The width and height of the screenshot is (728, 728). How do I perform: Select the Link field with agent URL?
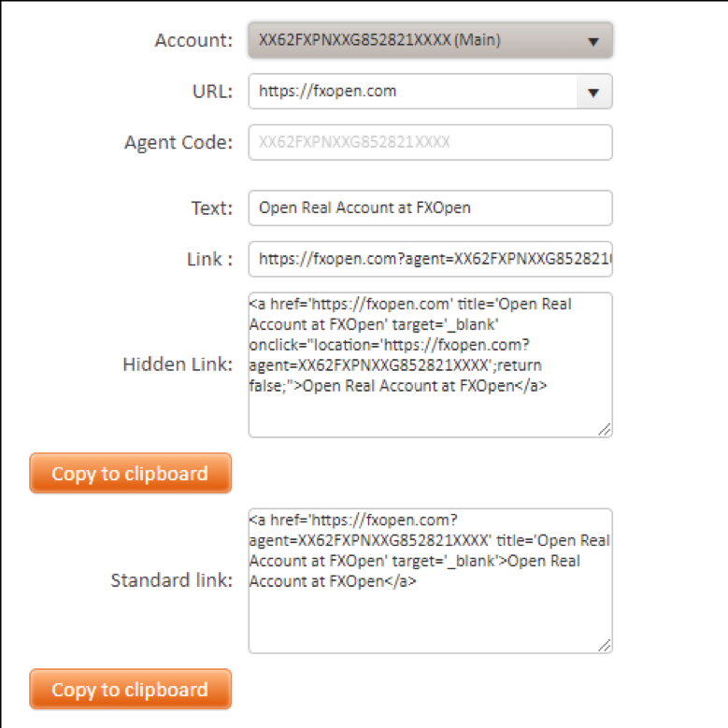point(431,259)
